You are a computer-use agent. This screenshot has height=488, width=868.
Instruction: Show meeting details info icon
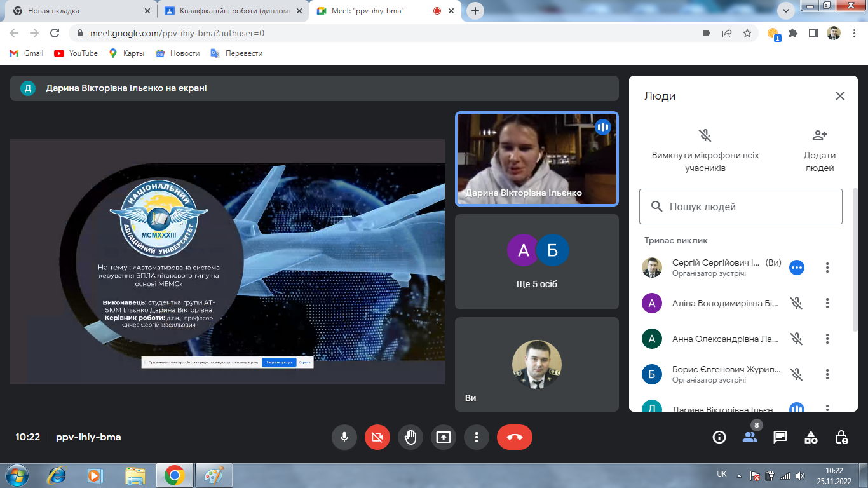pos(719,437)
